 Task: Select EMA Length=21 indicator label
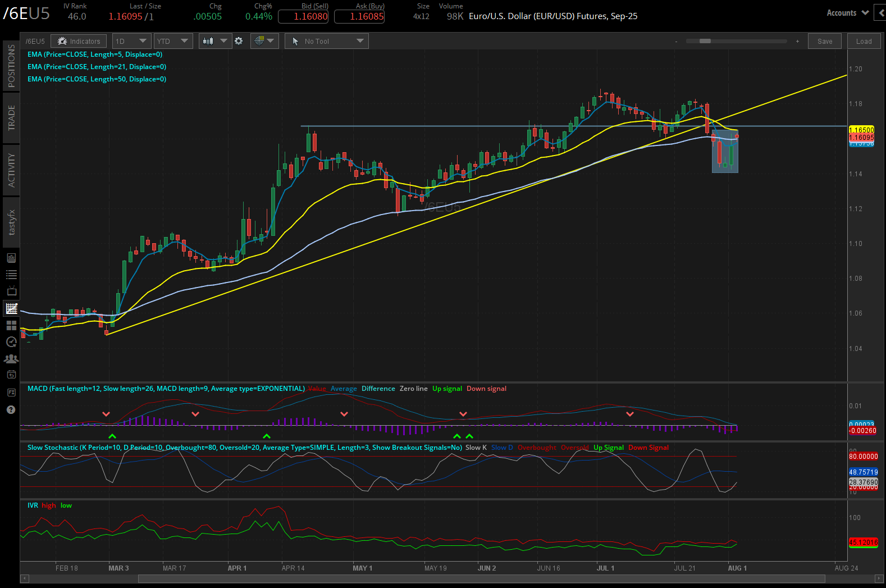click(x=97, y=67)
